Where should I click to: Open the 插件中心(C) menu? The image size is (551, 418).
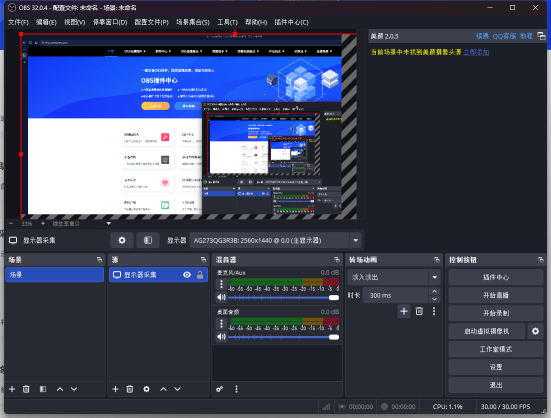pos(291,22)
